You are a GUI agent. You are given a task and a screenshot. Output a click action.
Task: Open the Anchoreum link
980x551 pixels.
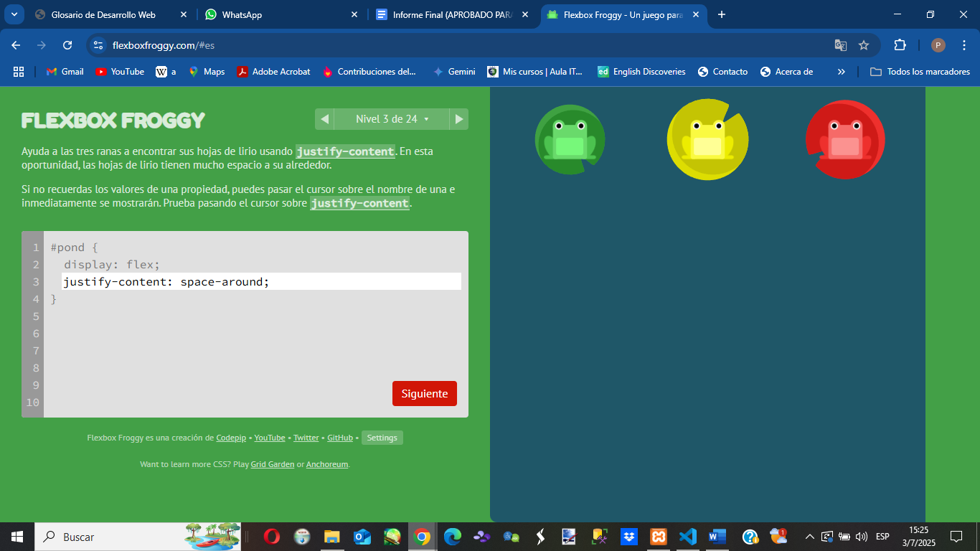point(327,464)
